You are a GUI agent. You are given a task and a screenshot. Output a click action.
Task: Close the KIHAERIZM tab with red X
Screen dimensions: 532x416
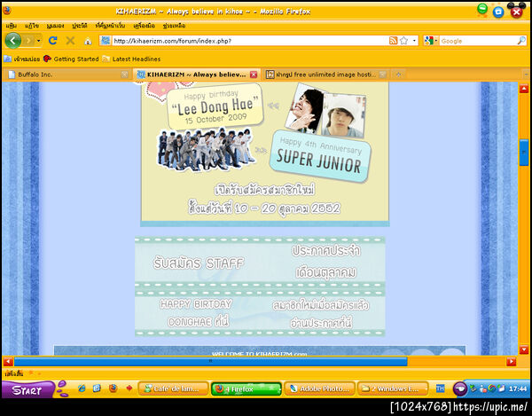click(x=254, y=75)
